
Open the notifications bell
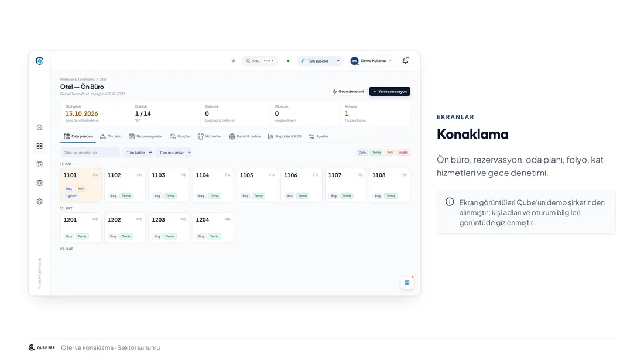[405, 61]
